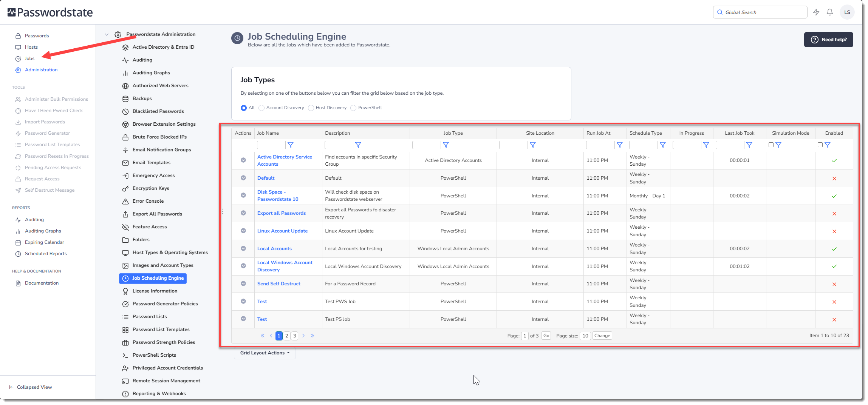
Task: Filter the Job Name column funnel icon
Action: tap(291, 145)
